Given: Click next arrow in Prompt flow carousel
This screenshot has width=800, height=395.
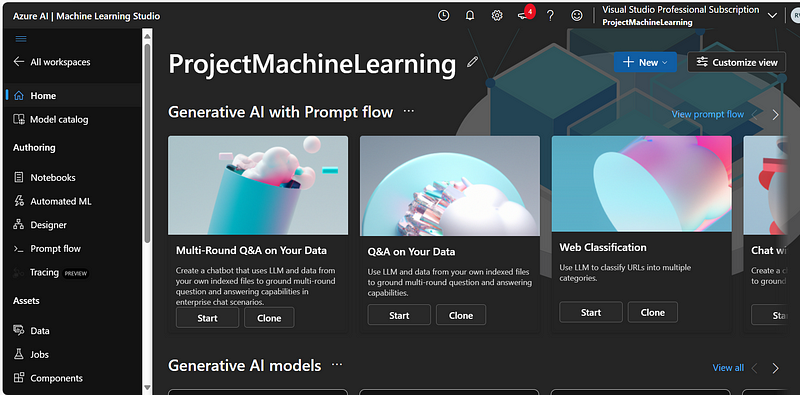Looking at the screenshot, I should click(776, 115).
